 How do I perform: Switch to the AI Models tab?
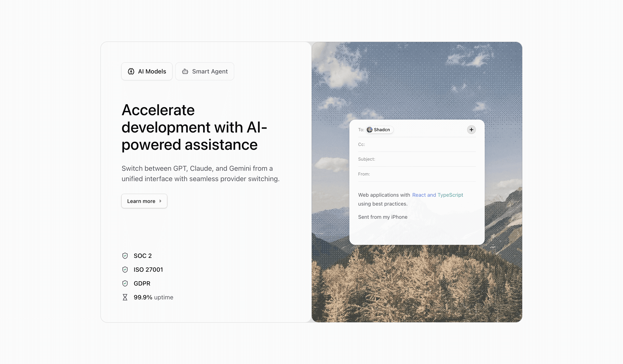[147, 71]
